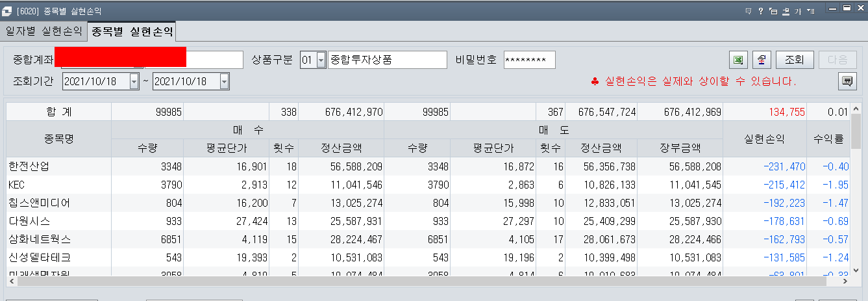Click the chart/print icon beside the Excel button
Image resolution: width=868 pixels, height=301 pixels.
coord(762,60)
